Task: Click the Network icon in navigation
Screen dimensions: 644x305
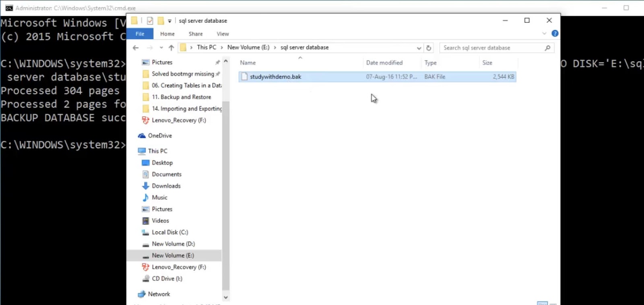Action: pyautogui.click(x=142, y=294)
